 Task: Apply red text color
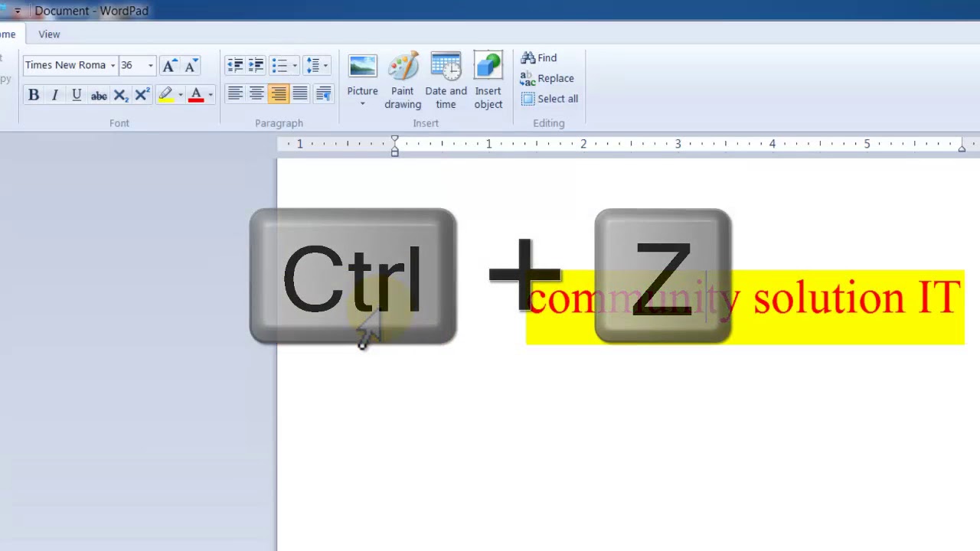click(196, 95)
